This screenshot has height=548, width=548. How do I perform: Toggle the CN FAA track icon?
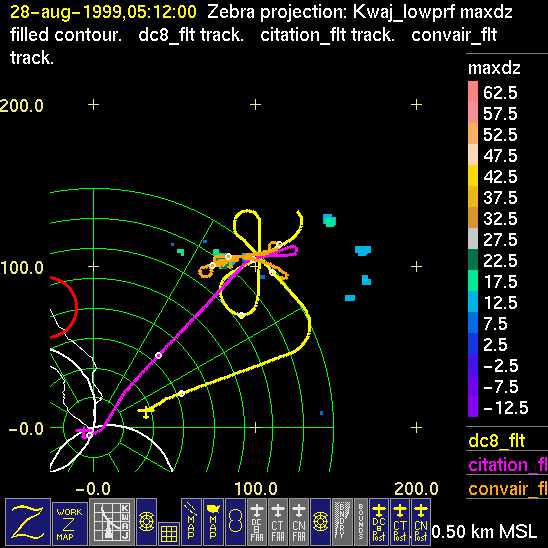(299, 521)
